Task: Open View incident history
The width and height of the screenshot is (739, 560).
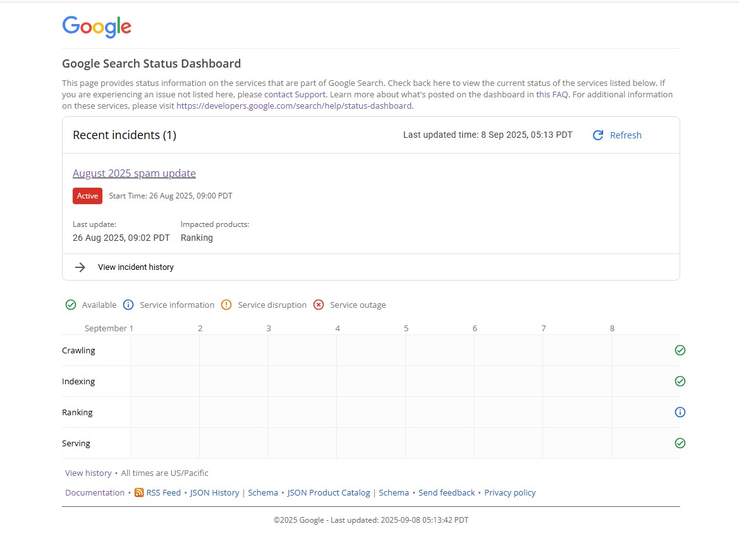Action: click(x=136, y=267)
